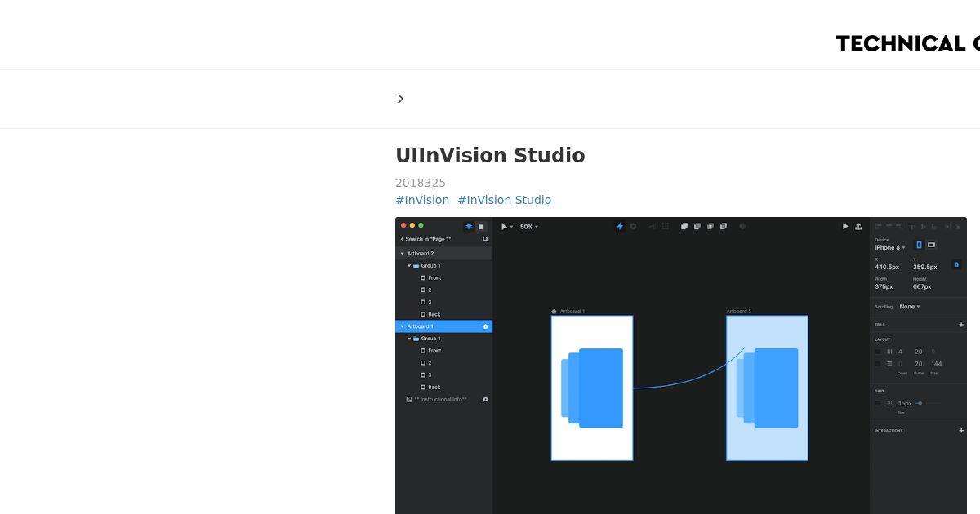Click the layout size value 144
980x514 pixels.
point(936,364)
